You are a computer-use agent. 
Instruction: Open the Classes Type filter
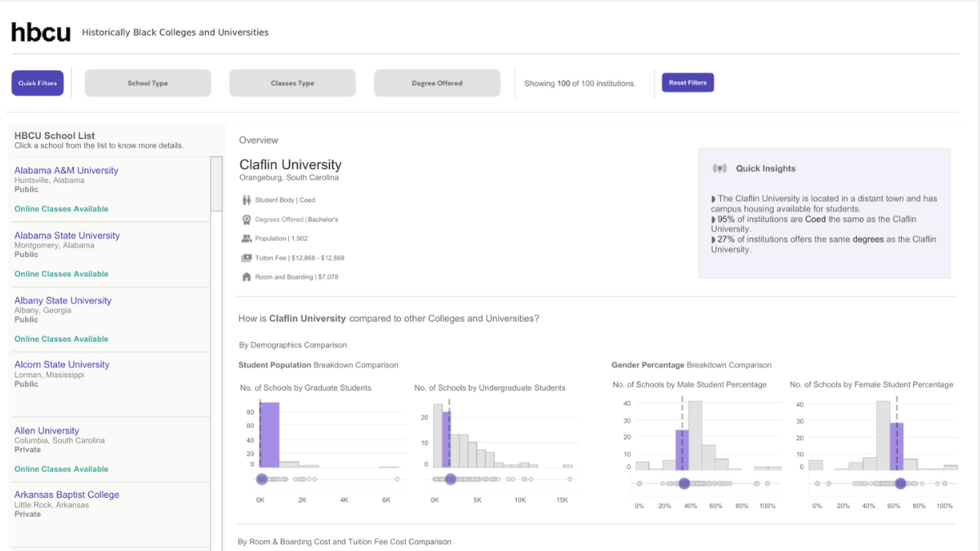point(292,82)
